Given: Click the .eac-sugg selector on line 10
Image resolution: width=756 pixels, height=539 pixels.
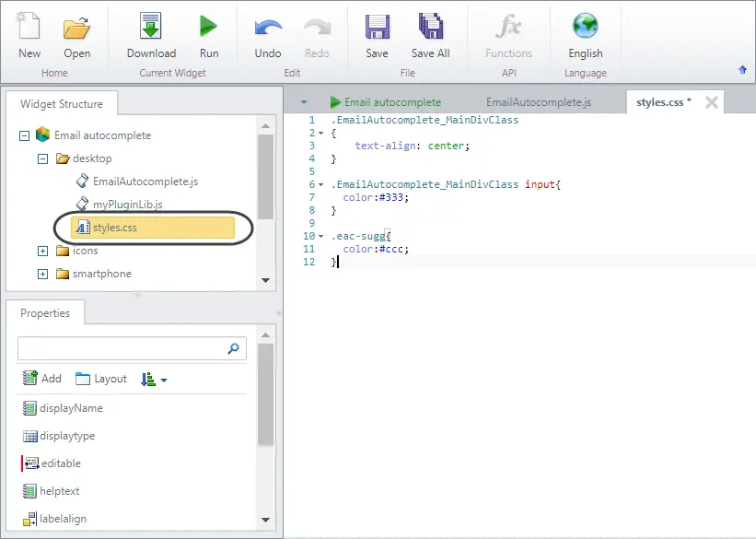Looking at the screenshot, I should tap(358, 236).
